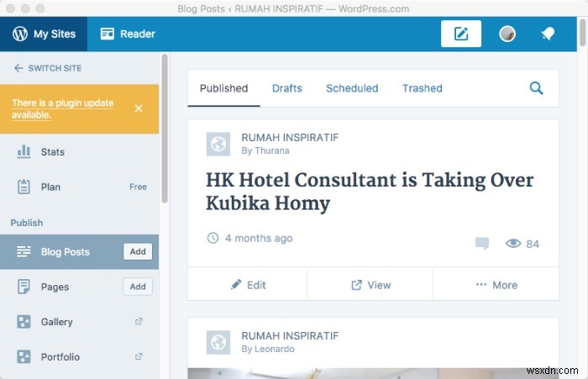
Task: Click the first post's RUMAH INSPIRATIF site name
Action: 290,137
